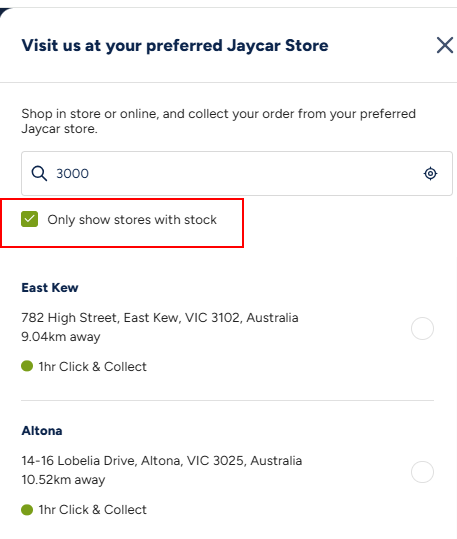457x539 pixels.
Task: Open the East Kew store heading
Action: (x=50, y=287)
